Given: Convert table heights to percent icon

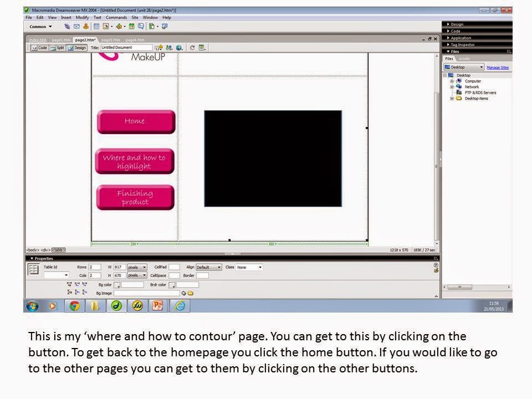Looking at the screenshot, I should pos(84,292).
